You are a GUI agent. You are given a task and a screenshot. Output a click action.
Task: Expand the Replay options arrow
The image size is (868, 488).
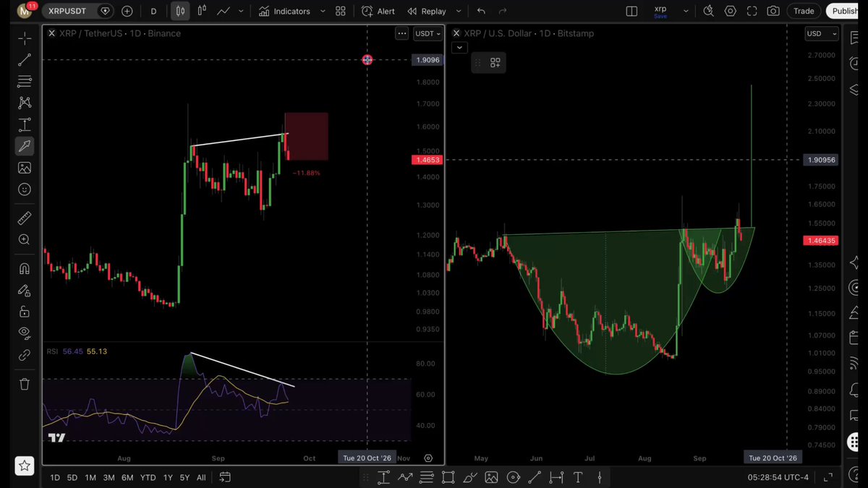459,11
